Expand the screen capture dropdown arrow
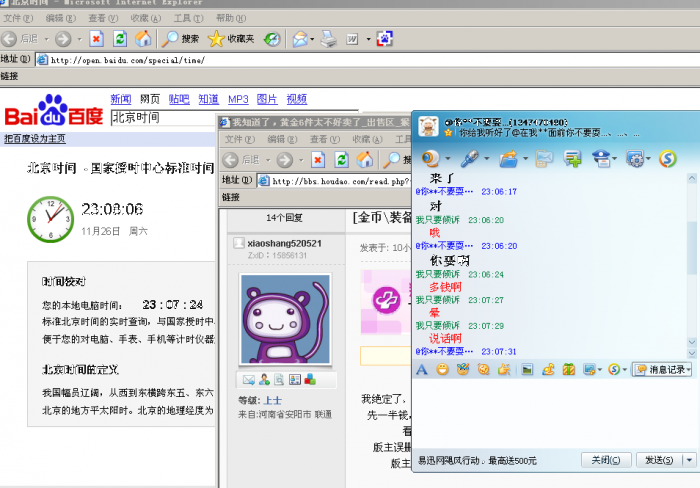This screenshot has width=700, height=488. coord(600,369)
